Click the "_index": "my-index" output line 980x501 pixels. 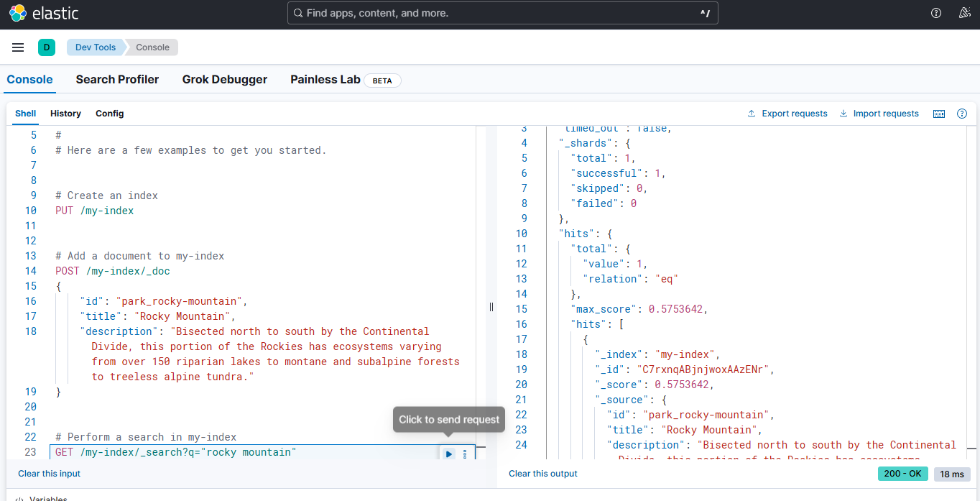point(657,354)
